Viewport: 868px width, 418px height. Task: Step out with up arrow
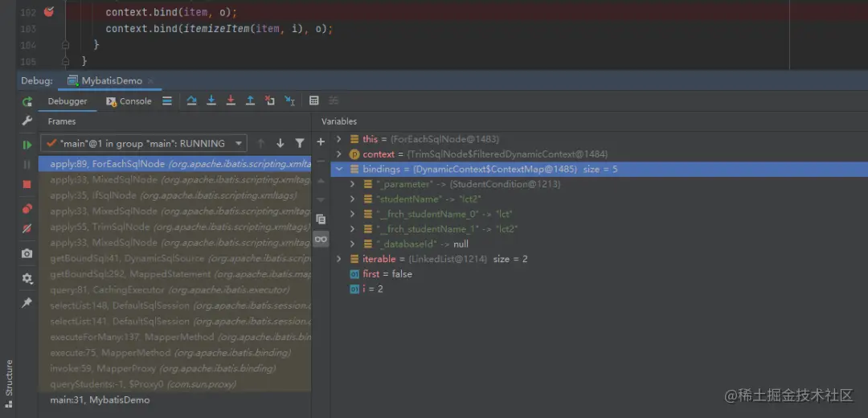click(x=250, y=100)
